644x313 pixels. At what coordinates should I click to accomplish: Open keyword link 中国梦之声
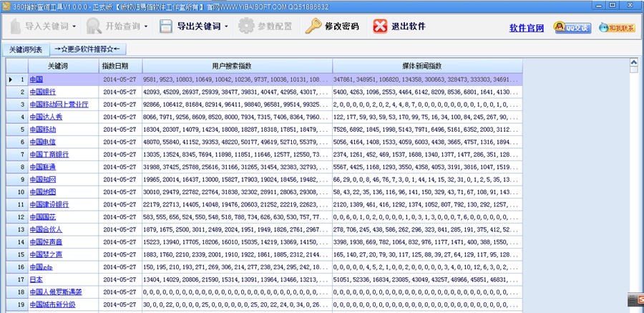[x=46, y=254]
